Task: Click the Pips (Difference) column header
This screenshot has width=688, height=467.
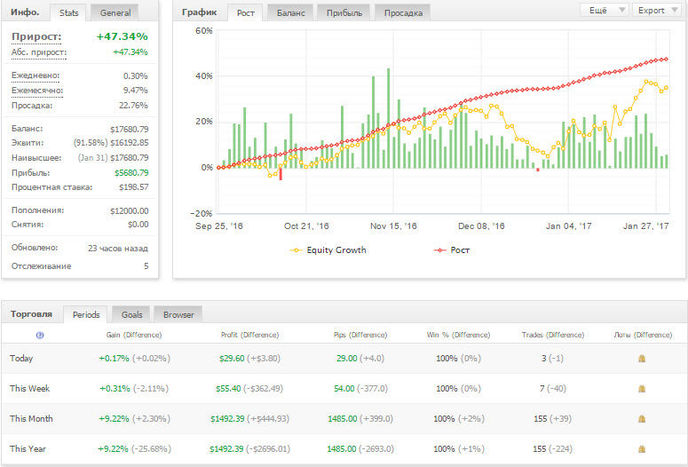Action: [360, 335]
